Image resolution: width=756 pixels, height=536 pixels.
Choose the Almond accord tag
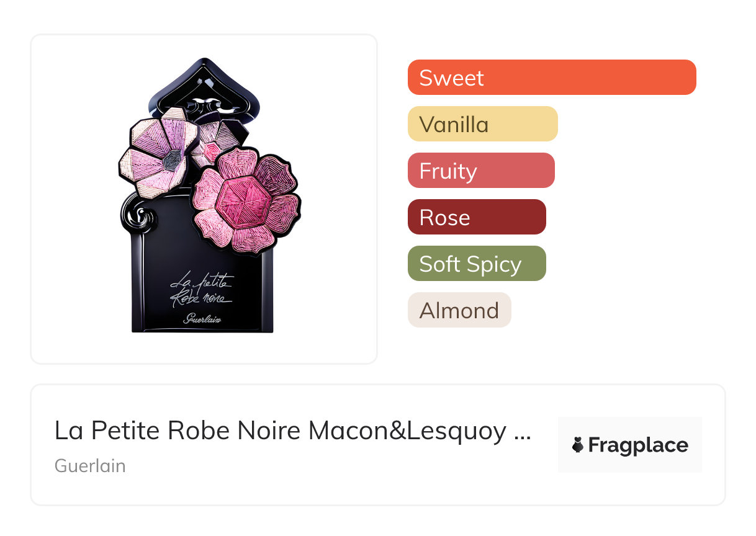coord(459,310)
